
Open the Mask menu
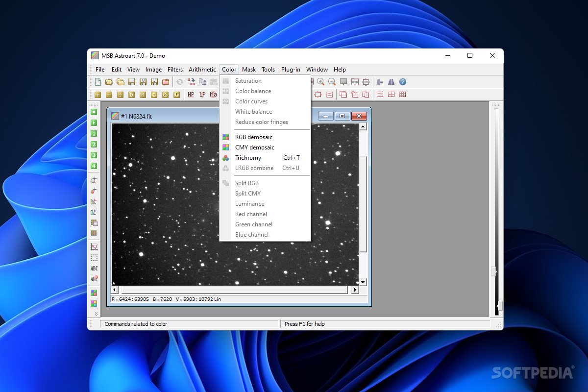click(249, 70)
